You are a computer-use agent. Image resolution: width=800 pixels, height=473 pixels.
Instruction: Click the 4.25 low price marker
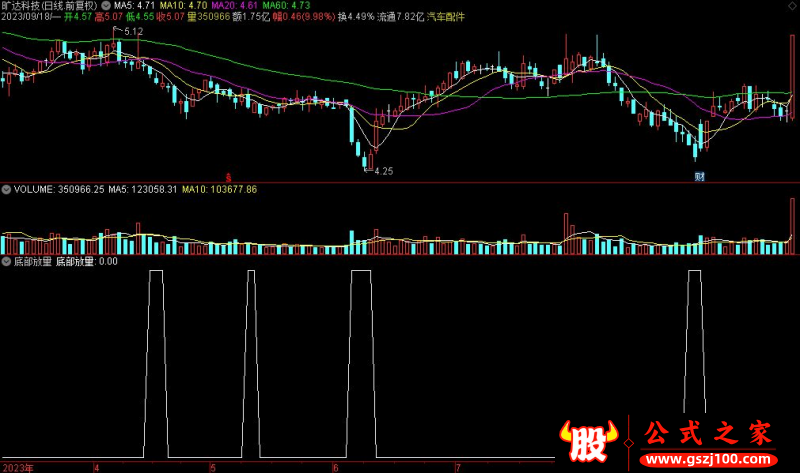384,171
